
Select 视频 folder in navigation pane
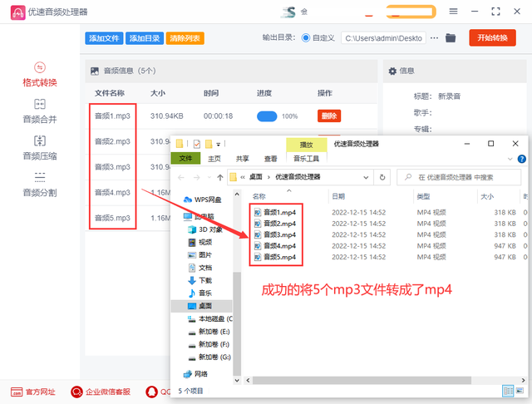coord(200,242)
